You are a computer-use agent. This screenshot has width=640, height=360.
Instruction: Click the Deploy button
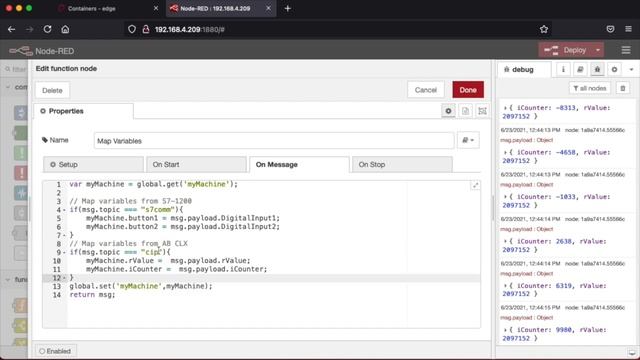coord(566,50)
